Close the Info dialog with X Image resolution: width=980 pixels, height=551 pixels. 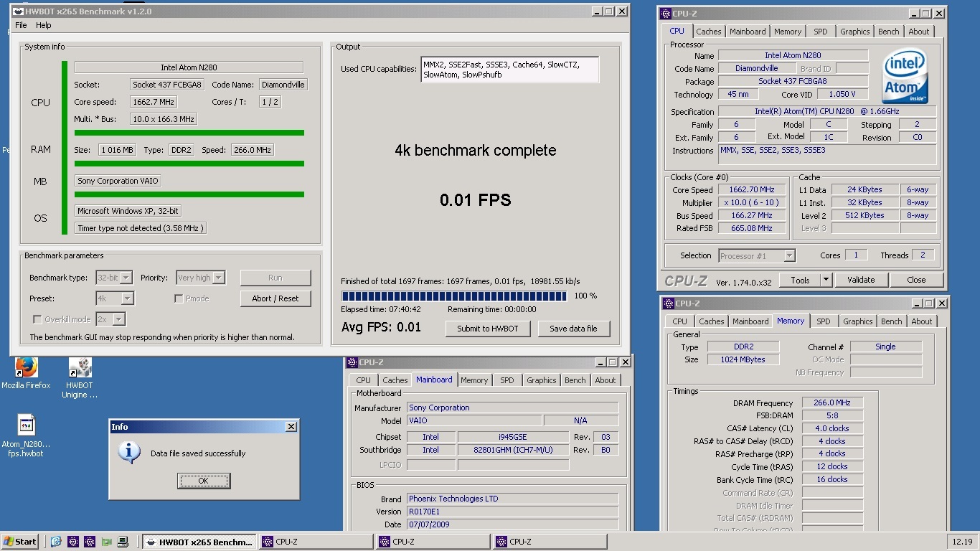pos(291,427)
